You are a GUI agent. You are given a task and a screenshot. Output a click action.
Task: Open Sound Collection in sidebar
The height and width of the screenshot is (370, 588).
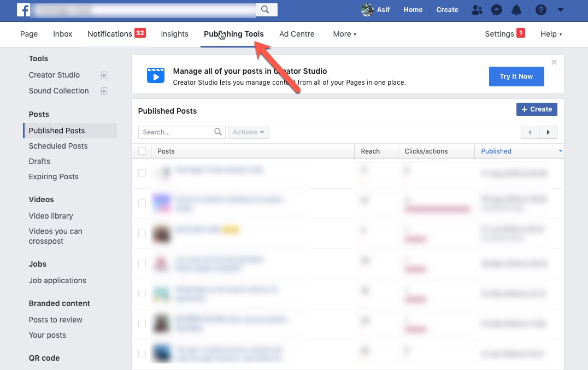[x=59, y=91]
